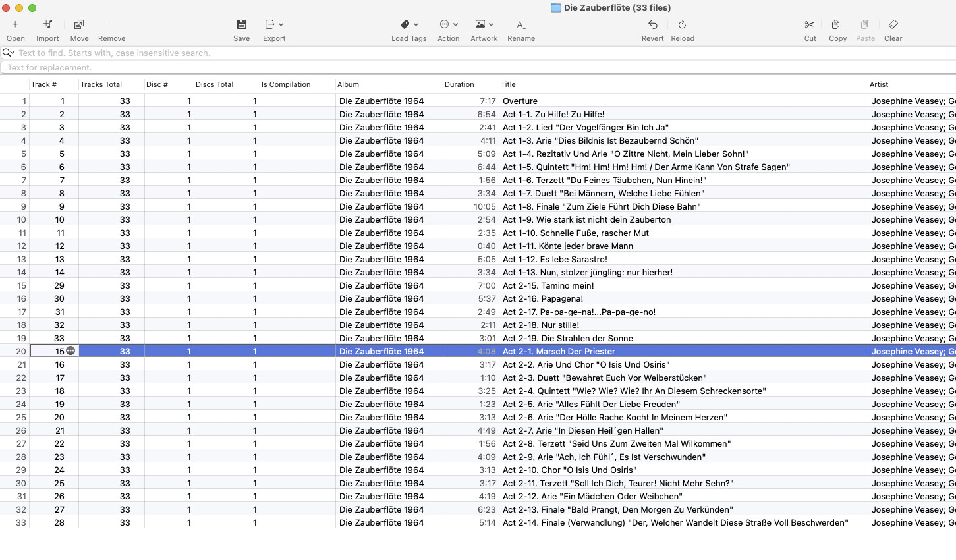Screen dimensions: 956x560
Task: Revert changes with the Revert icon
Action: click(x=652, y=25)
